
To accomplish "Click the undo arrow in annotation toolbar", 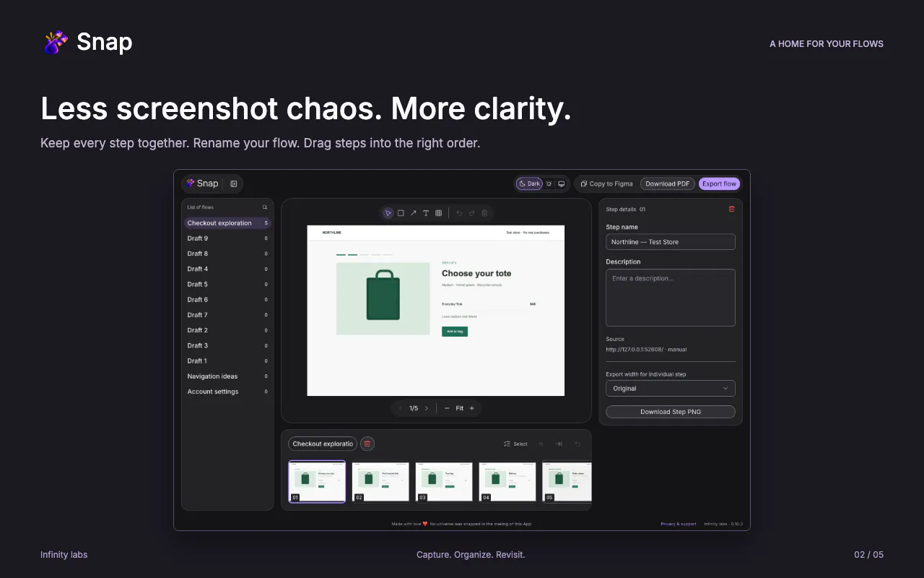I will [459, 213].
